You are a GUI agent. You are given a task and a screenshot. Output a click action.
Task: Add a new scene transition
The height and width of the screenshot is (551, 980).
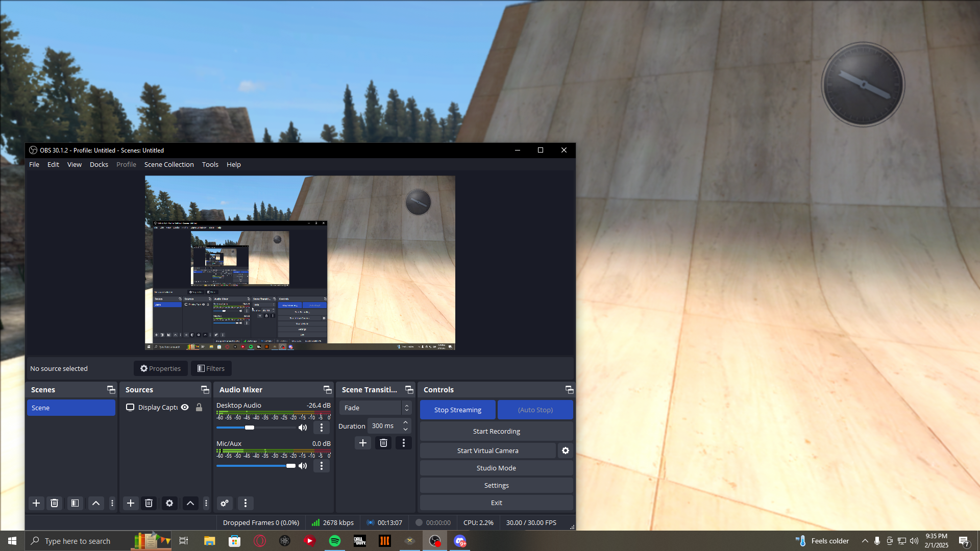(x=363, y=443)
